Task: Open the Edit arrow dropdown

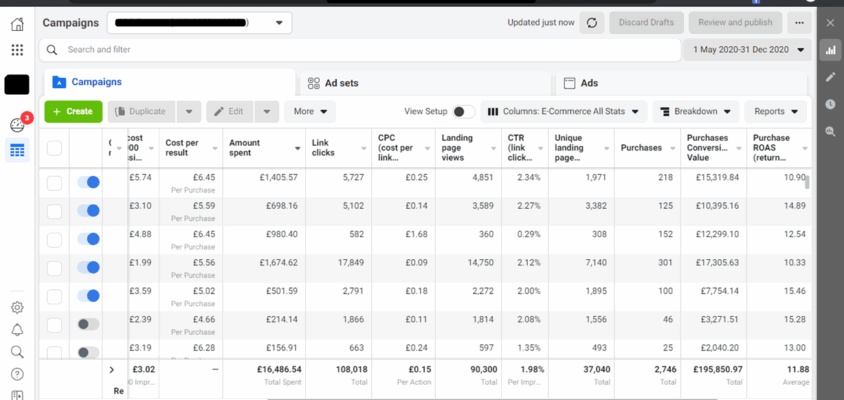Action: [267, 111]
